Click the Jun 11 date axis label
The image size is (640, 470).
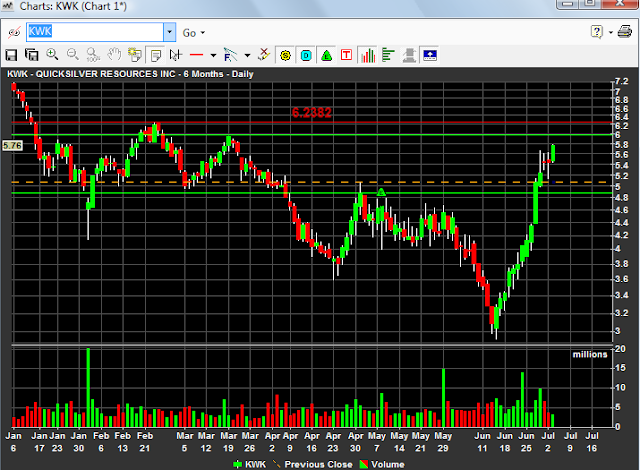pos(482,442)
